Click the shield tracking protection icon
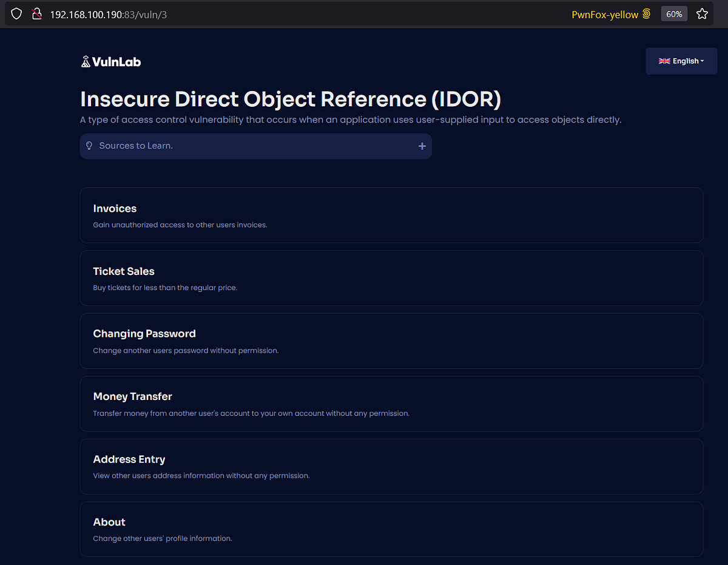Viewport: 728px width, 565px height. tap(16, 13)
